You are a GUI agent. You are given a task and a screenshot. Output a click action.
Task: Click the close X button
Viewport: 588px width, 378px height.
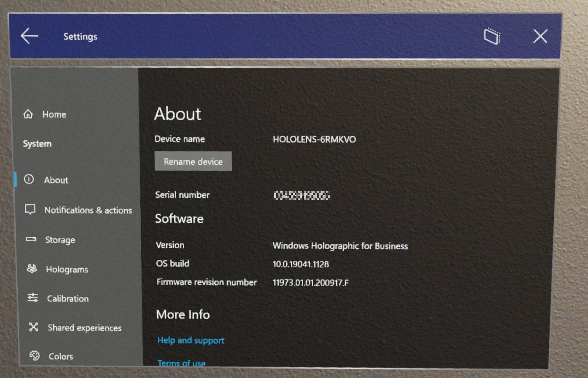(541, 36)
